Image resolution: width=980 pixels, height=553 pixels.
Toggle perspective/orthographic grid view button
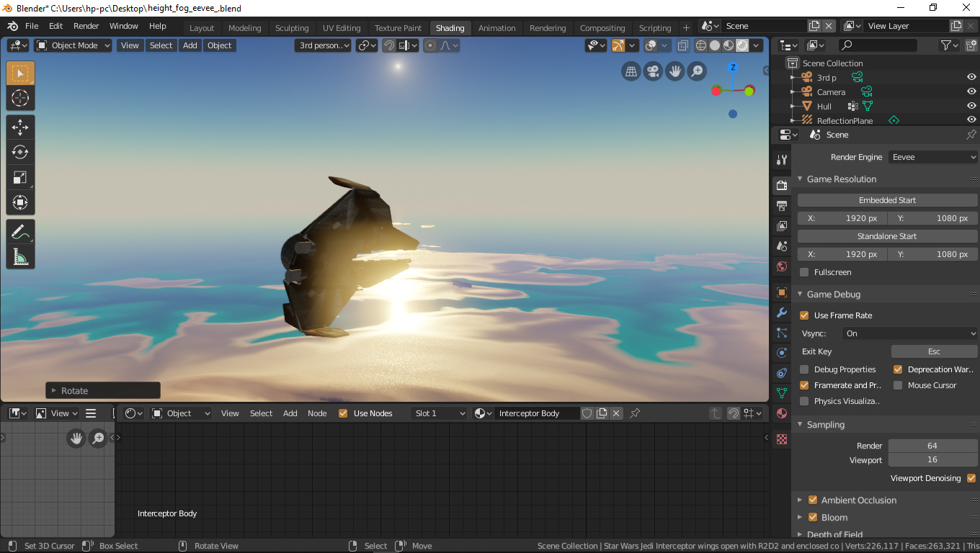(631, 71)
